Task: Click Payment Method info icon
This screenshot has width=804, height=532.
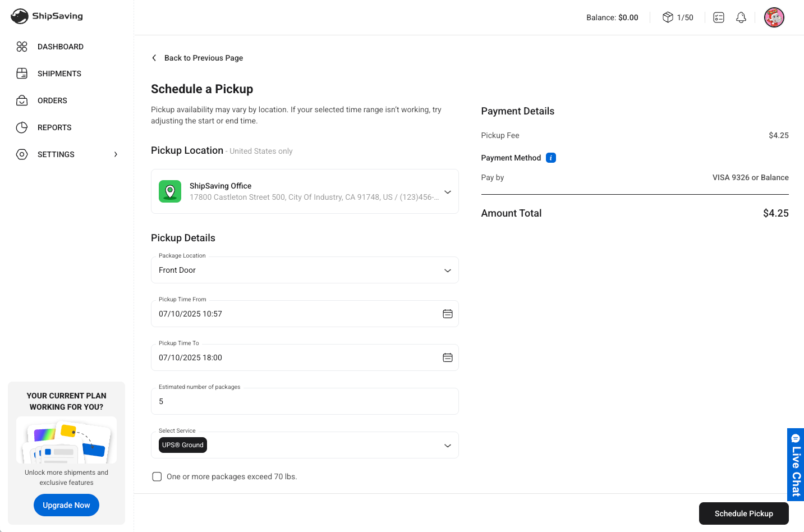Action: click(x=551, y=158)
